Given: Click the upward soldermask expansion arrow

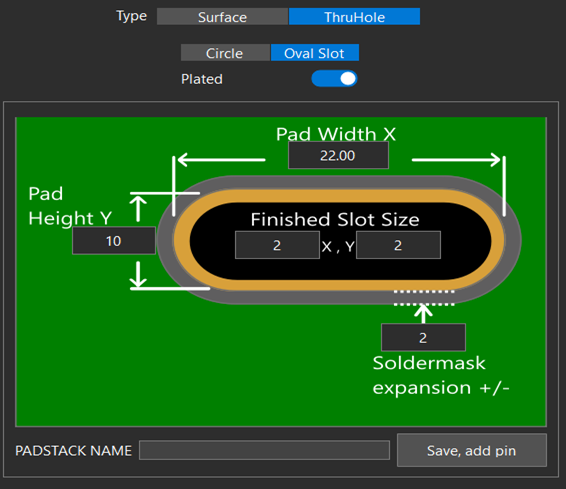Looking at the screenshot, I should (423, 314).
